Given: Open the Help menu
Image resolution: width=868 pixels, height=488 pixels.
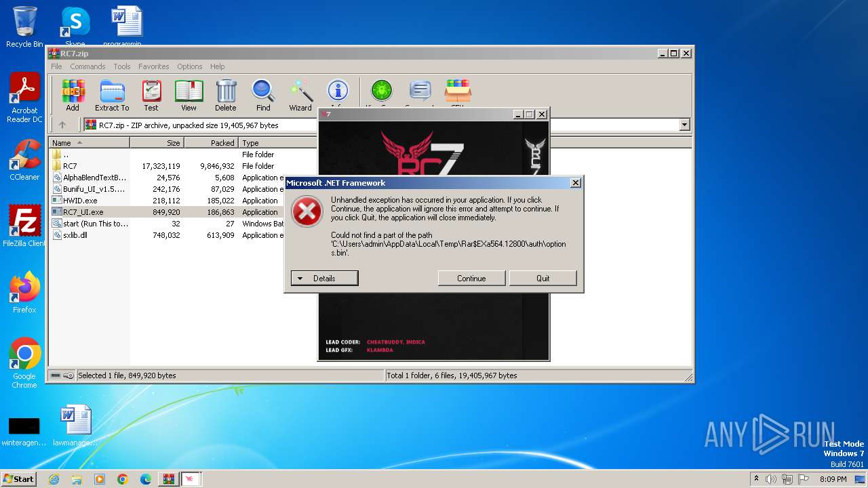Looking at the screenshot, I should pyautogui.click(x=217, y=66).
